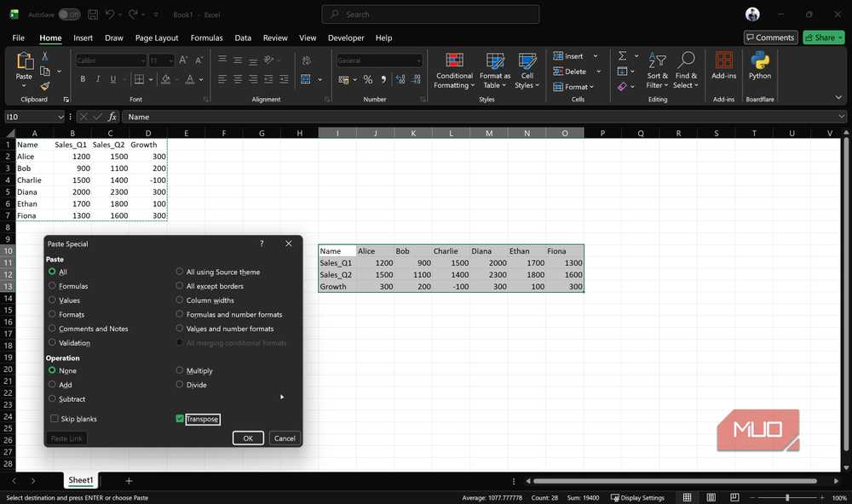Click Cancel in Paste Special dialog
The height and width of the screenshot is (504, 852).
tap(285, 438)
